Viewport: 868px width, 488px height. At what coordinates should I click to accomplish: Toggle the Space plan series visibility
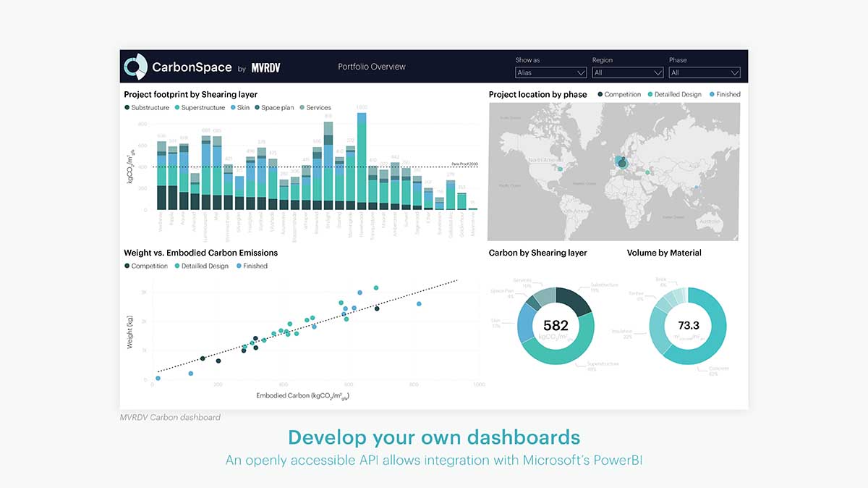click(x=258, y=107)
